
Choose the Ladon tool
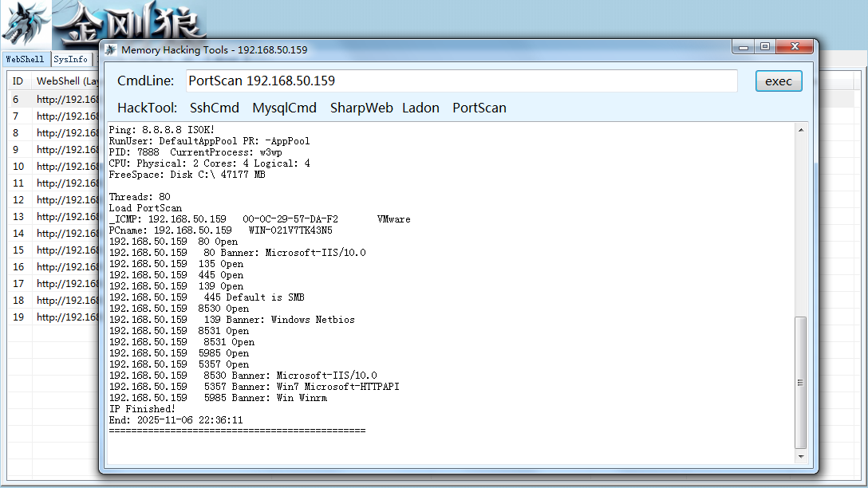(x=420, y=108)
